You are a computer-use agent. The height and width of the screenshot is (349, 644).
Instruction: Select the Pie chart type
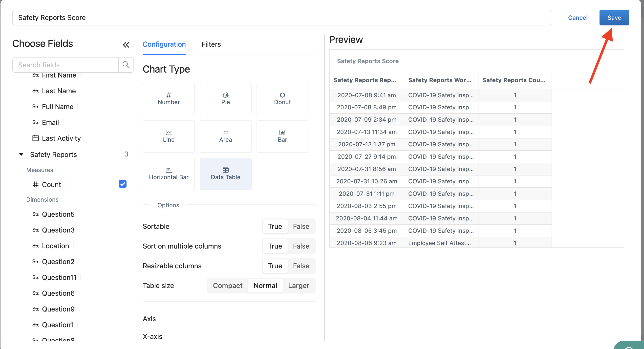click(x=225, y=99)
